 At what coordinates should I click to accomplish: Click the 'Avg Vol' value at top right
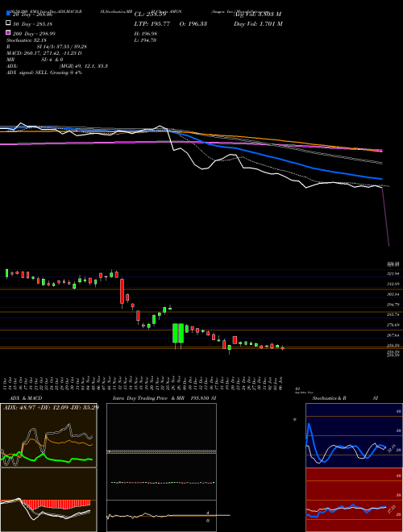click(257, 15)
